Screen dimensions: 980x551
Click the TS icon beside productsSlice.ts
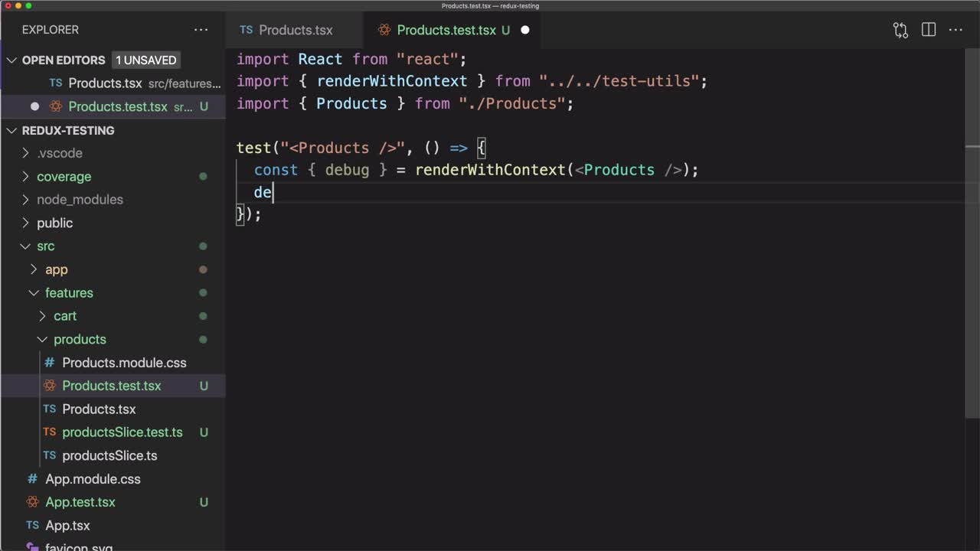50,455
